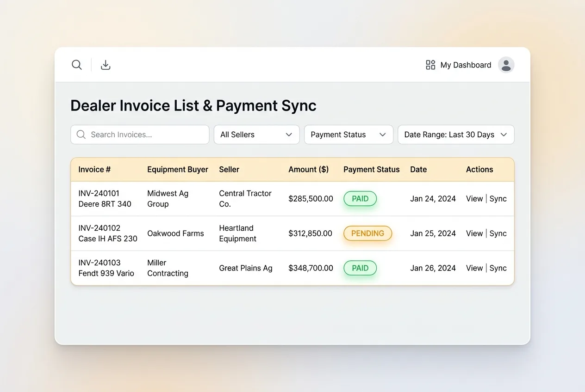Select INV-240101 Deere 8RT 340 cell

[x=105, y=199]
